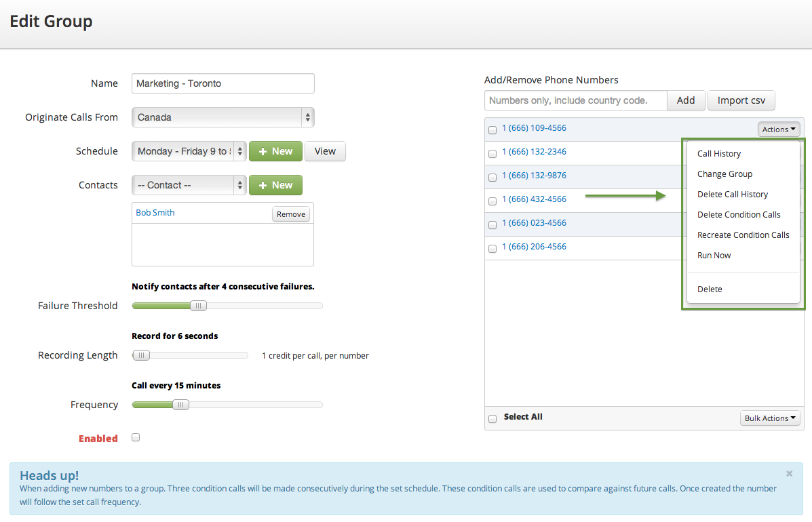Collapse the Actions dropdown button
The height and width of the screenshot is (522, 812).
779,129
